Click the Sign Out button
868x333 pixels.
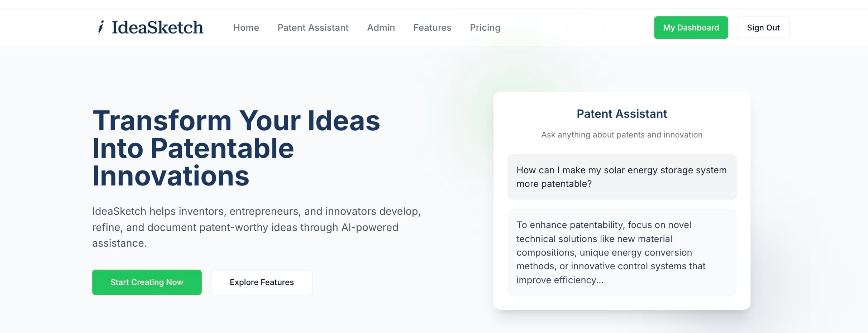tap(763, 28)
